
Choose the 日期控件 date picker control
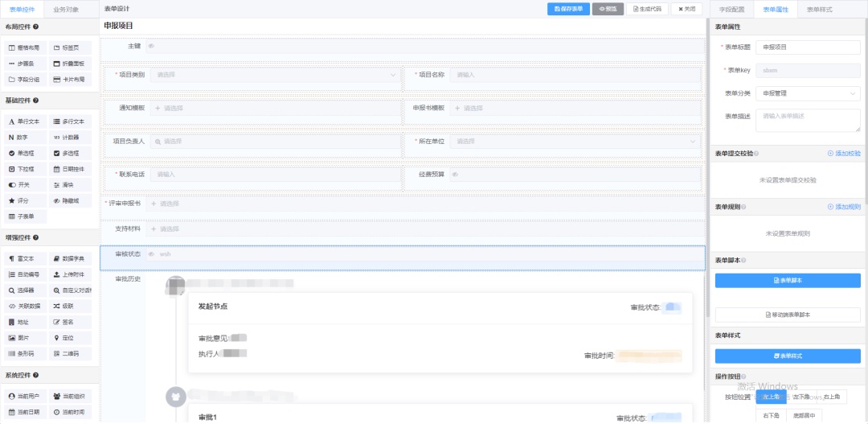(x=70, y=169)
